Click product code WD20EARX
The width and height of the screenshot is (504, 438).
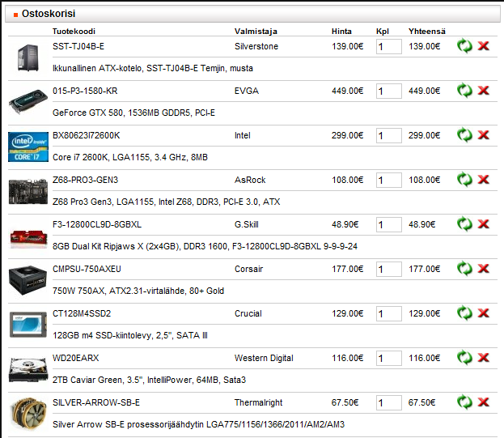coord(76,358)
